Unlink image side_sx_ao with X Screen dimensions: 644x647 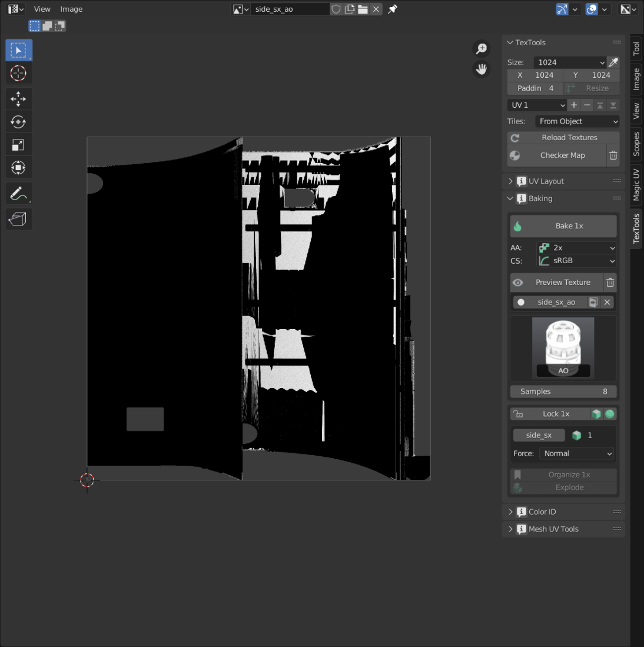pos(376,9)
